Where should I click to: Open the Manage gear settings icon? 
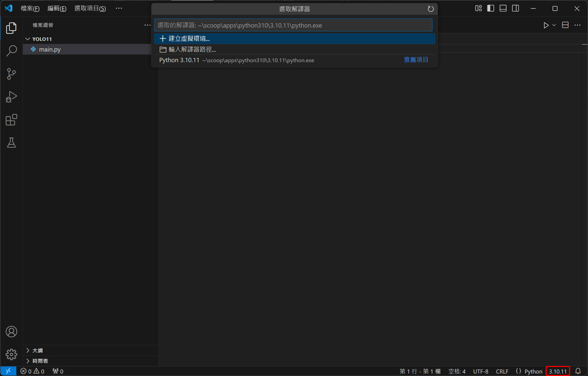click(x=11, y=354)
